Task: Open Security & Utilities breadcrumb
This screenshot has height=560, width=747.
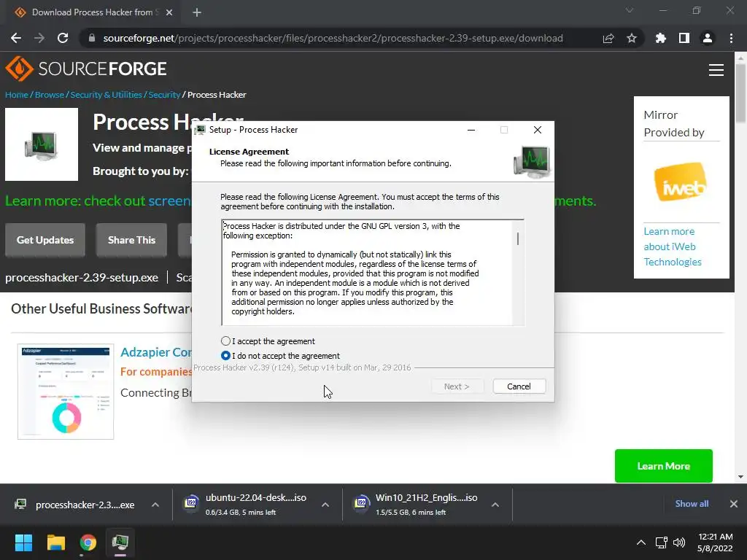Action: pos(107,94)
